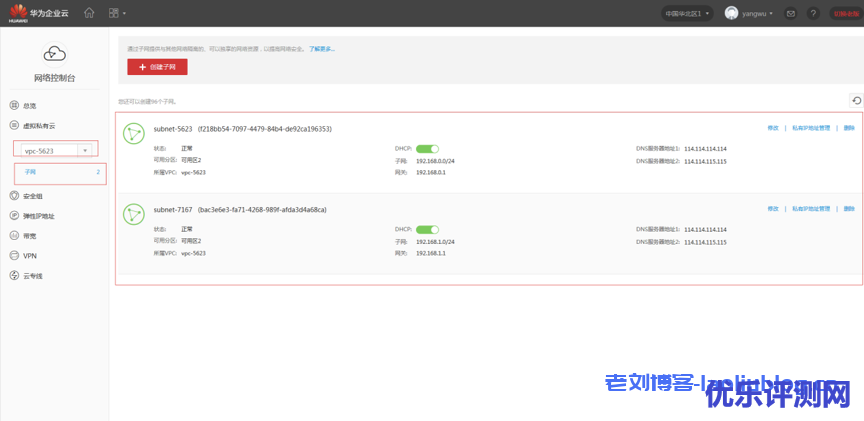The width and height of the screenshot is (864, 421).
Task: Go to console home via house icon
Action: tap(89, 13)
